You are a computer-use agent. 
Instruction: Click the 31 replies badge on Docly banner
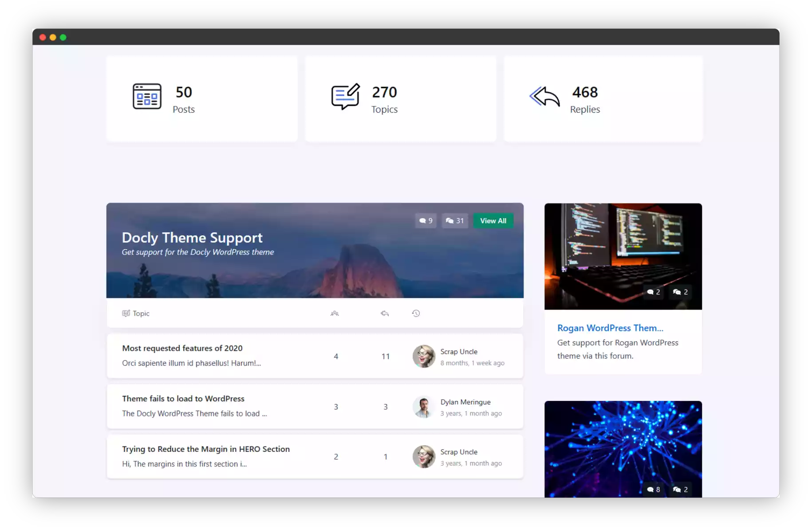point(455,221)
